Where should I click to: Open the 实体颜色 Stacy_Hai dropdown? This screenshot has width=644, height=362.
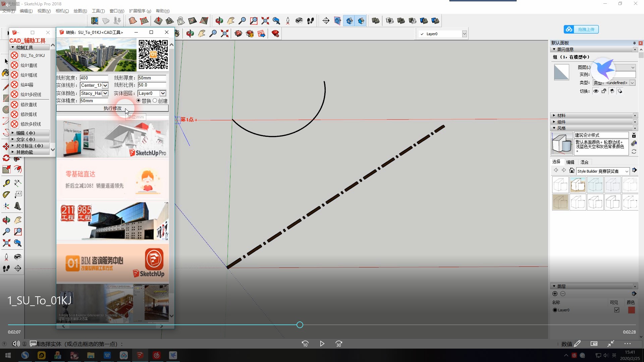coord(105,93)
